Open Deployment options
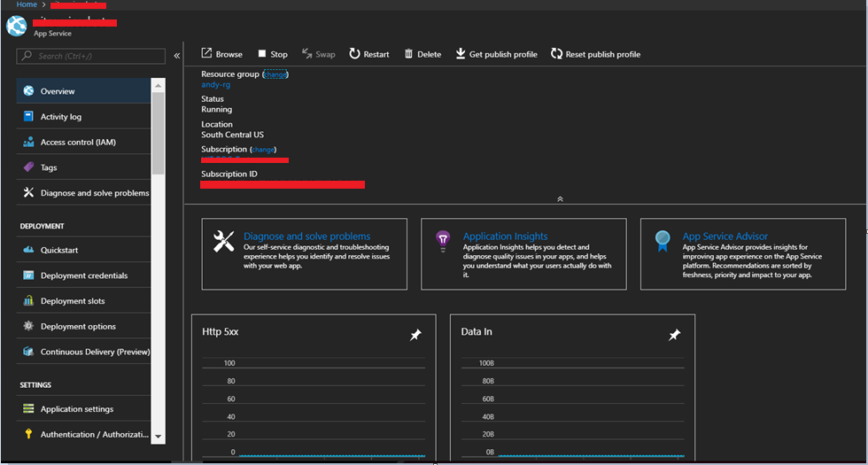Screen dimensions: 868x465 tap(83, 326)
